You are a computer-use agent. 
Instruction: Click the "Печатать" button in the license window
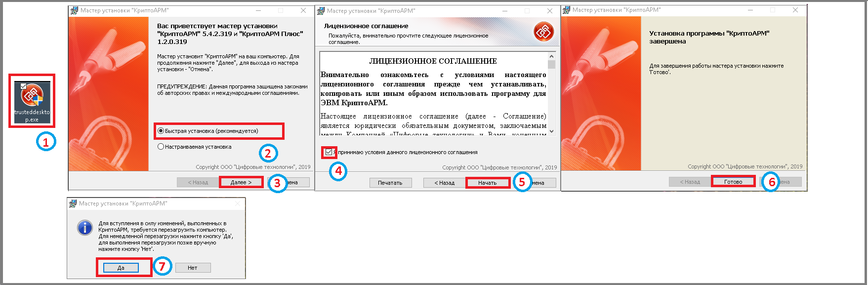click(390, 183)
